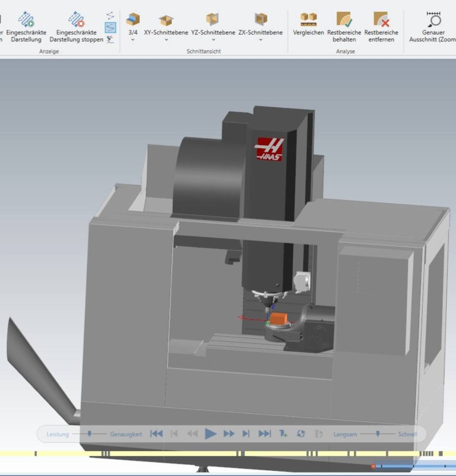The width and height of the screenshot is (456, 476).
Task: Fast forward the simulation
Action: pyautogui.click(x=229, y=434)
